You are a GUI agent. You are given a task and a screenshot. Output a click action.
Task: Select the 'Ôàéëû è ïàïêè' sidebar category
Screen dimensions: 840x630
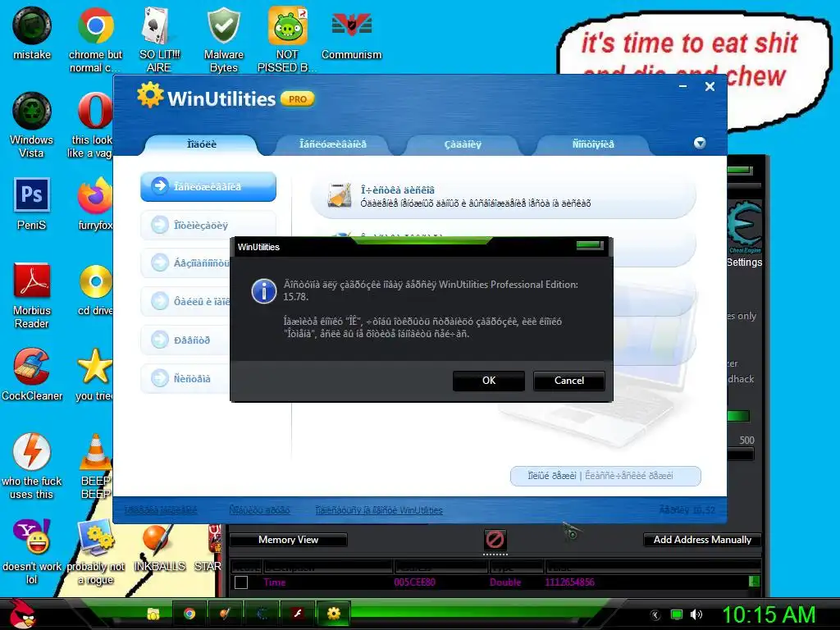(x=185, y=301)
